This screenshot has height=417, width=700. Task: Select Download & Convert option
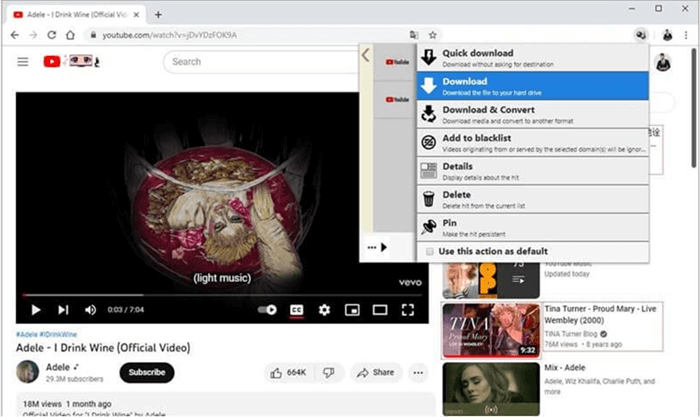(533, 114)
